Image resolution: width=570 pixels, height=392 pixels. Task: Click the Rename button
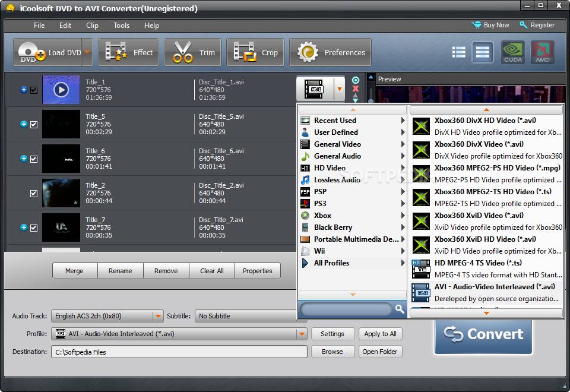tap(121, 271)
